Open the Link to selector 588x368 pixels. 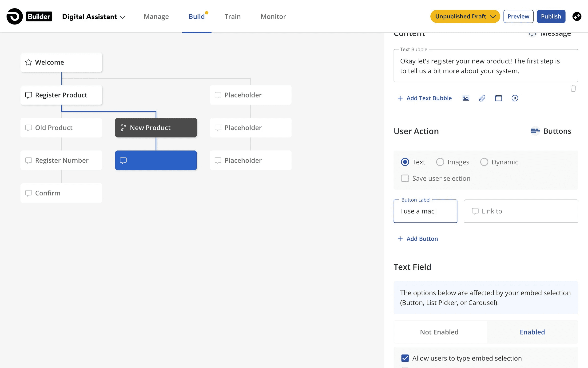(x=521, y=211)
